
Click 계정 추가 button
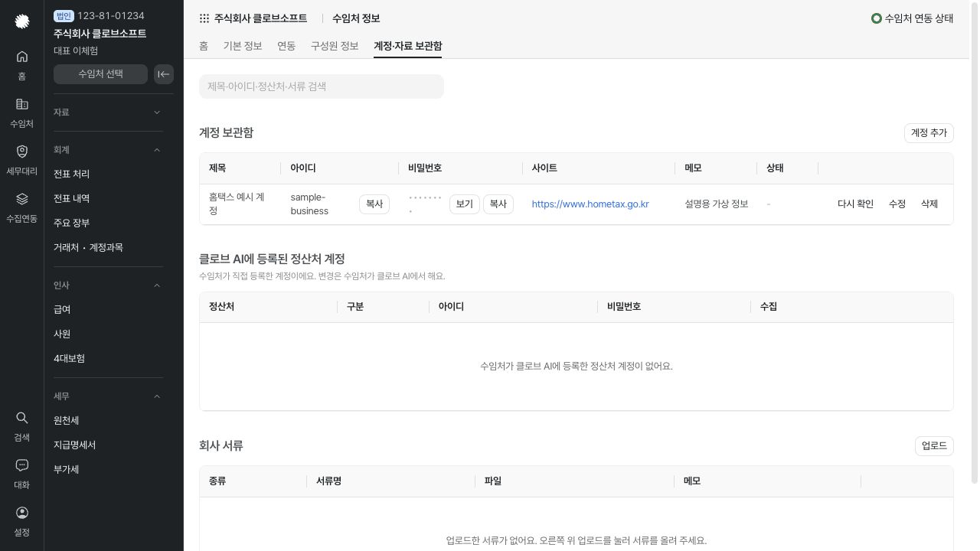[929, 133]
